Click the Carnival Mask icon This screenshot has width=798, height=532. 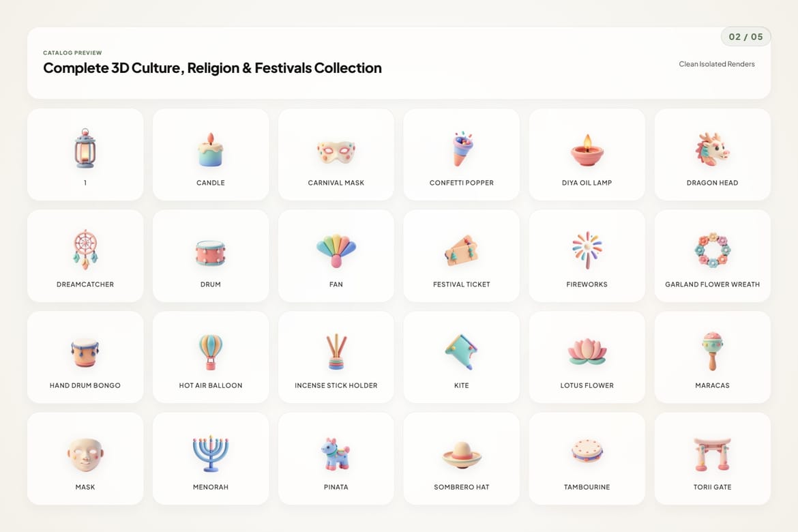pyautogui.click(x=336, y=151)
